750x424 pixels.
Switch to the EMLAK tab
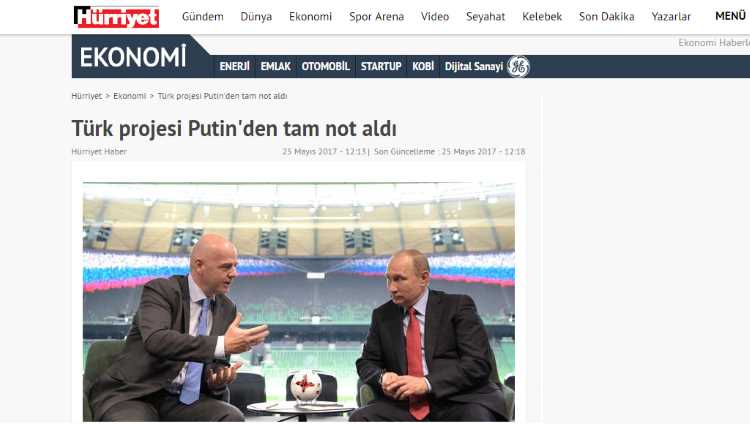(x=276, y=67)
